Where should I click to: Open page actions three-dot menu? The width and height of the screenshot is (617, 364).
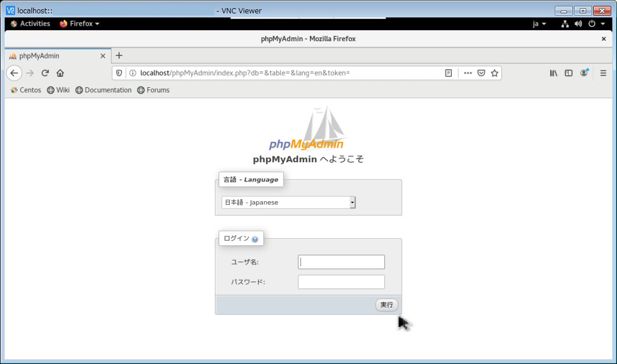pyautogui.click(x=468, y=73)
